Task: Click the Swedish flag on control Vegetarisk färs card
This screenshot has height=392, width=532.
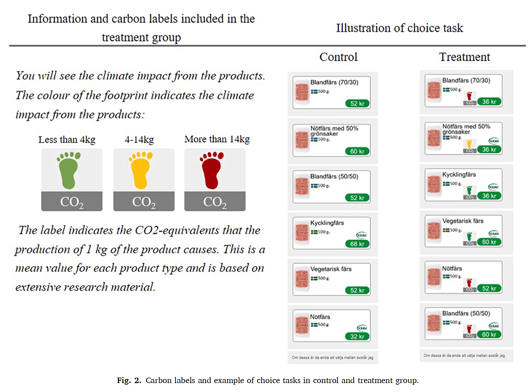Action: [x=314, y=278]
